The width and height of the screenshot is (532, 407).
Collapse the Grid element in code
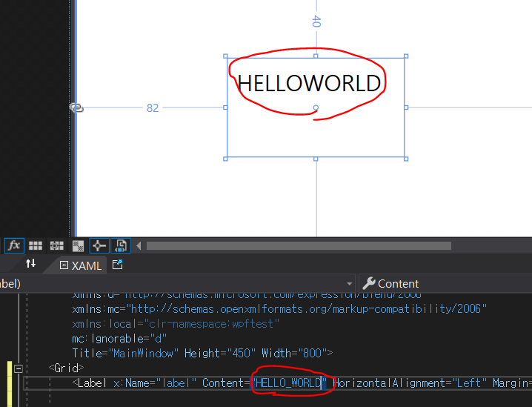coord(19,368)
